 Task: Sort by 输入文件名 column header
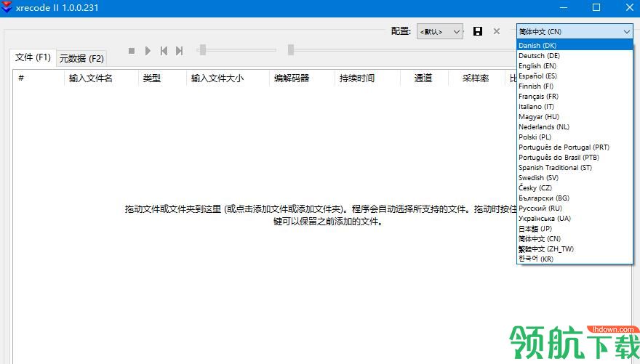click(101, 78)
